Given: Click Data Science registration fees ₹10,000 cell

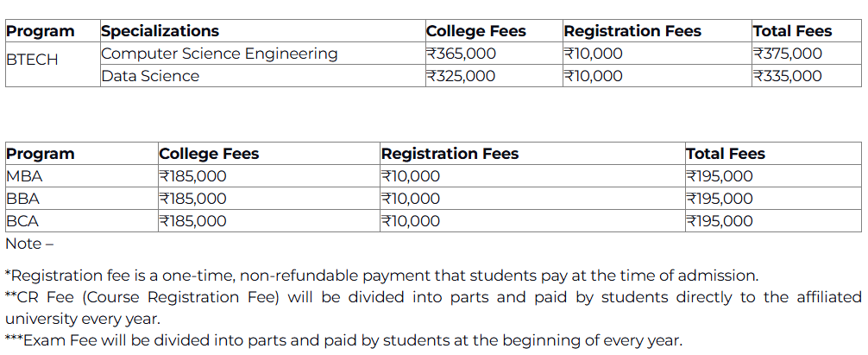Looking at the screenshot, I should pos(593,76).
